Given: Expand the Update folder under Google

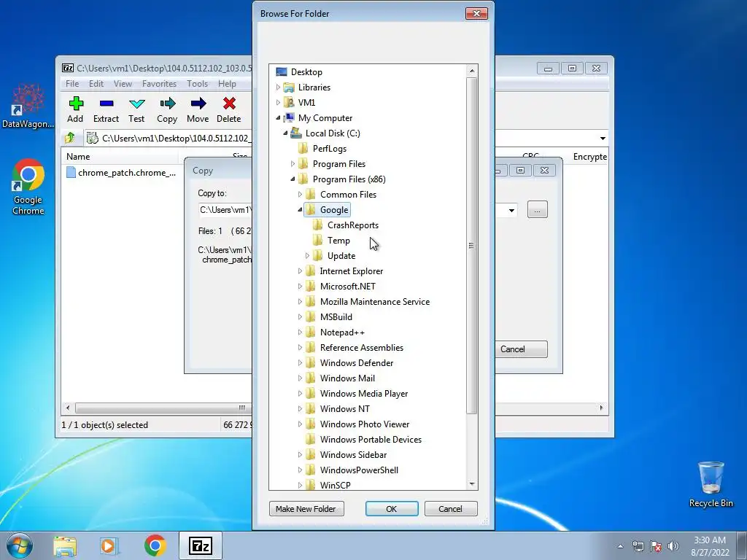Looking at the screenshot, I should pos(307,256).
